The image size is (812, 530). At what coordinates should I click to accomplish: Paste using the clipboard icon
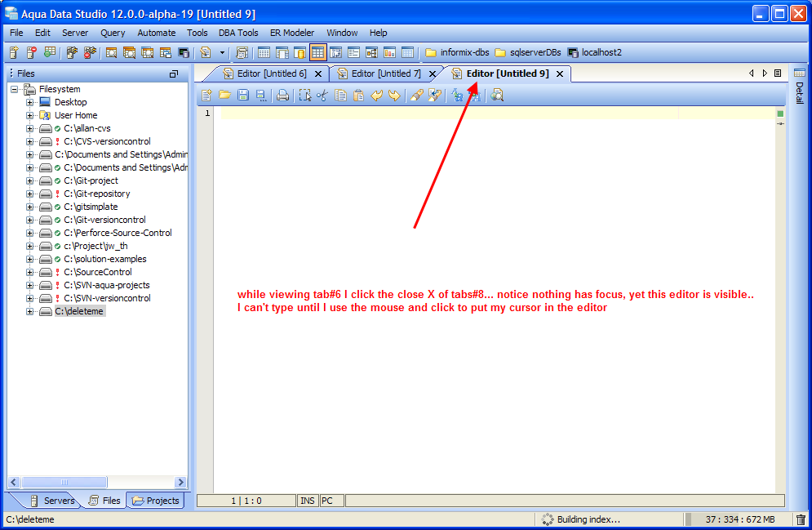pyautogui.click(x=358, y=95)
